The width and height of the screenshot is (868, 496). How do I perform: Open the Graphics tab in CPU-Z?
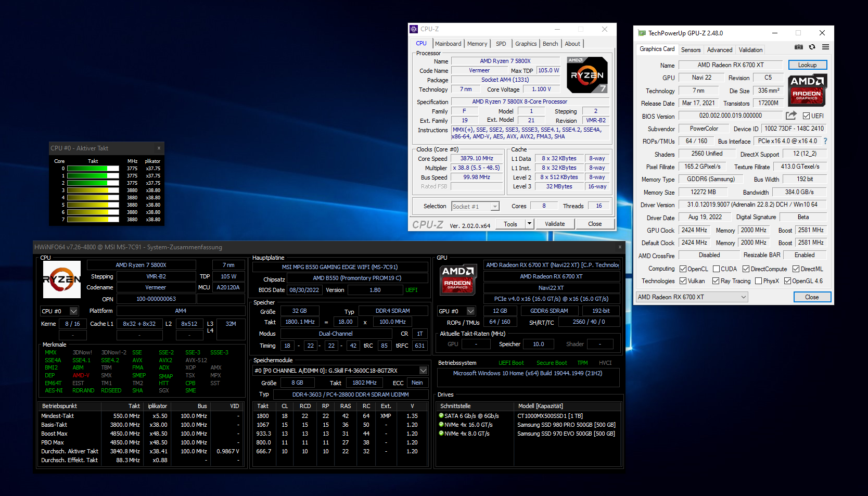526,44
